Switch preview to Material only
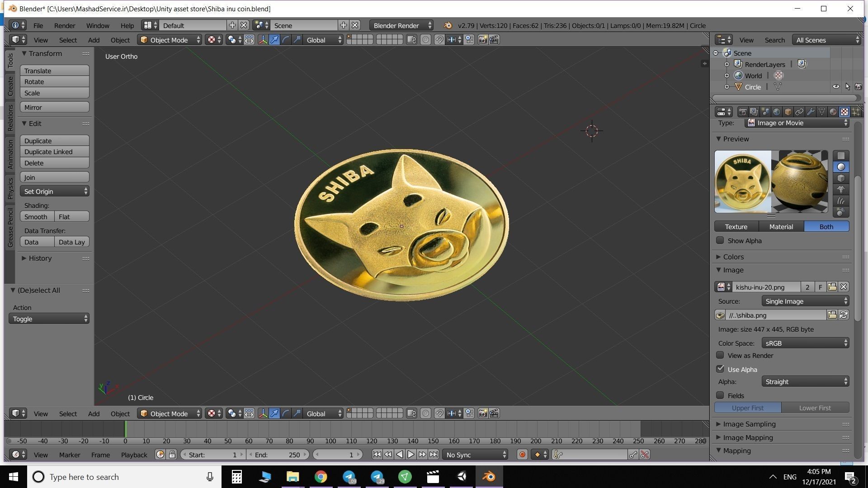 781,226
